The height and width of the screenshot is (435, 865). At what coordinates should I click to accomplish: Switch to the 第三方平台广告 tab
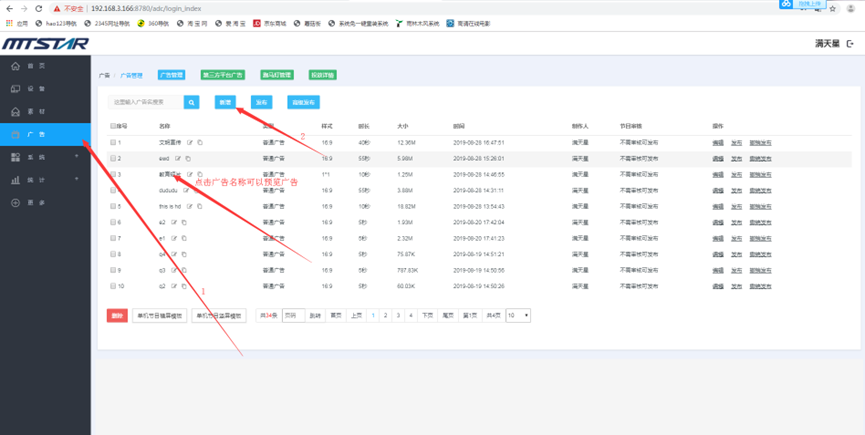click(222, 75)
